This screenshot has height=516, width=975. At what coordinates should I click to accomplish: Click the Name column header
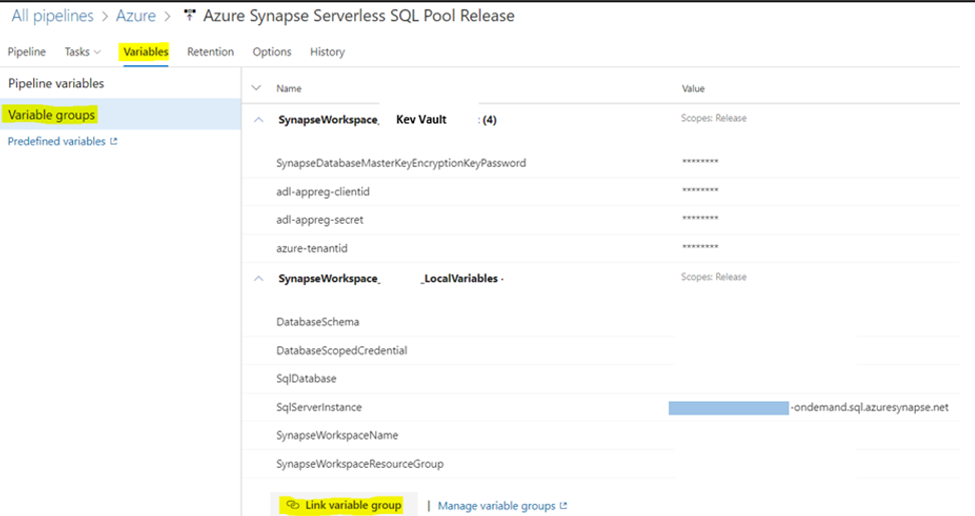click(x=289, y=88)
